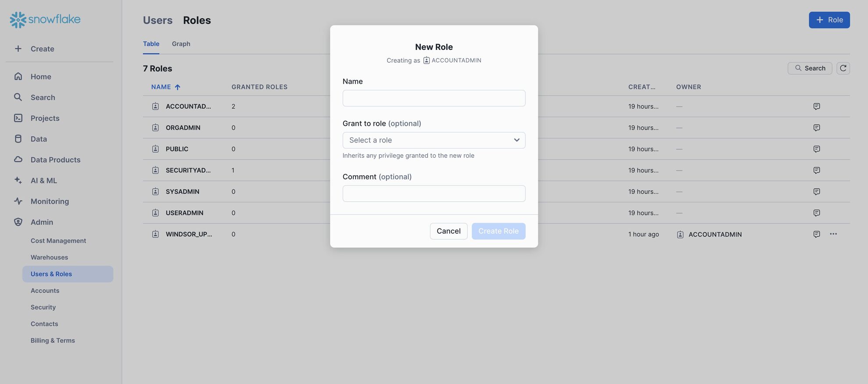The width and height of the screenshot is (868, 384).
Task: Open Home from the sidebar
Action: tap(41, 77)
